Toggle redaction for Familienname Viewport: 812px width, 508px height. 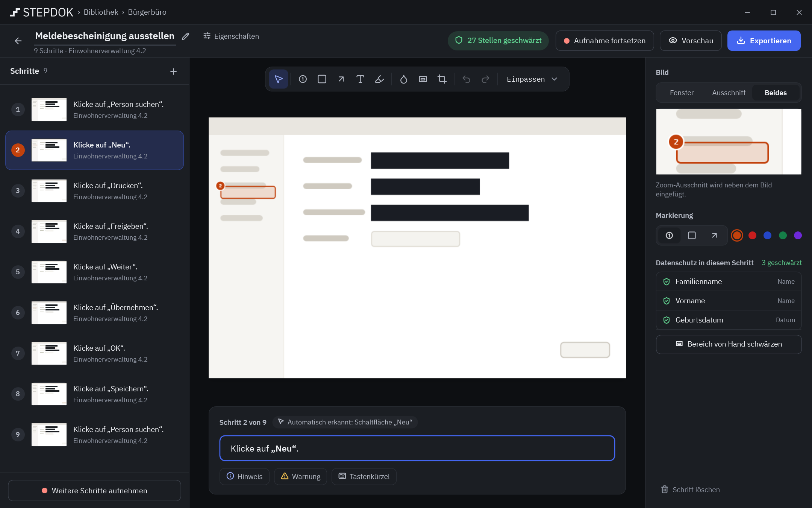tap(729, 281)
